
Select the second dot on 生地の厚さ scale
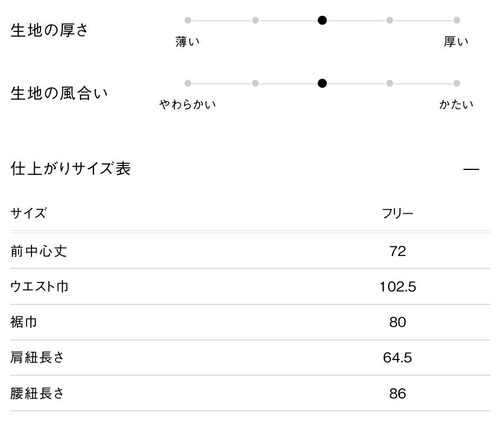[255, 20]
